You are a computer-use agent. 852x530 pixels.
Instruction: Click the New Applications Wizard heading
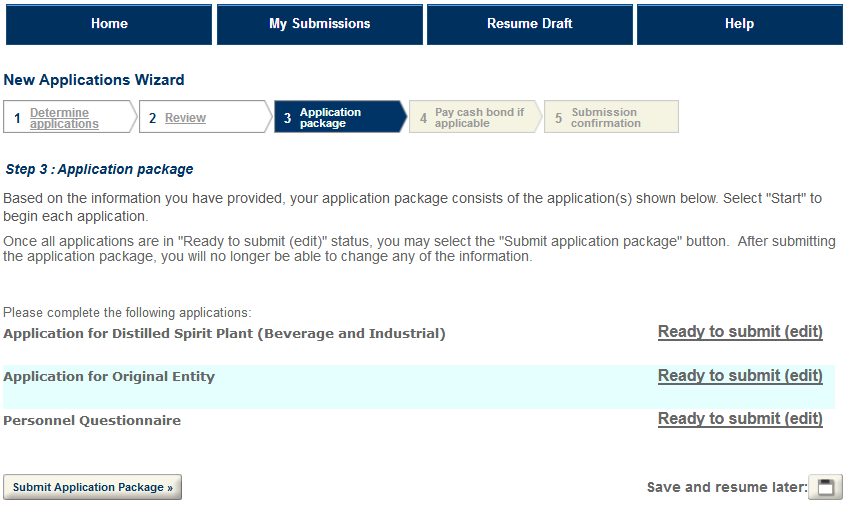(94, 80)
